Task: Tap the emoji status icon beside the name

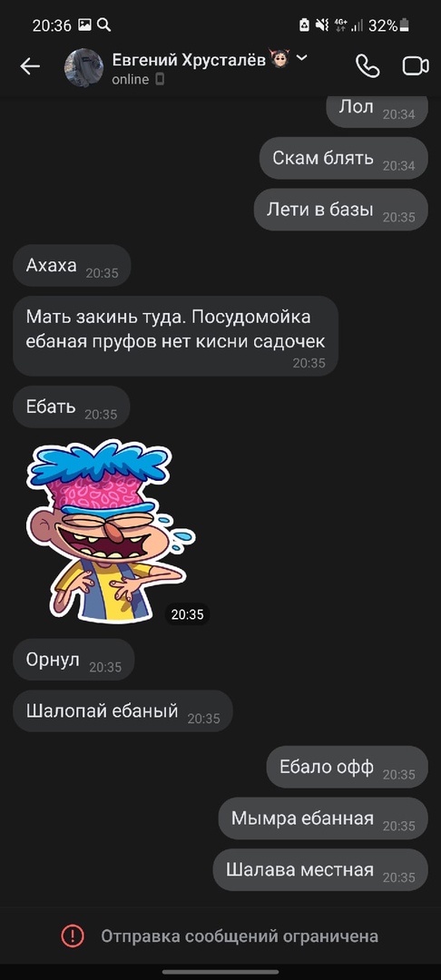Action: point(279,59)
